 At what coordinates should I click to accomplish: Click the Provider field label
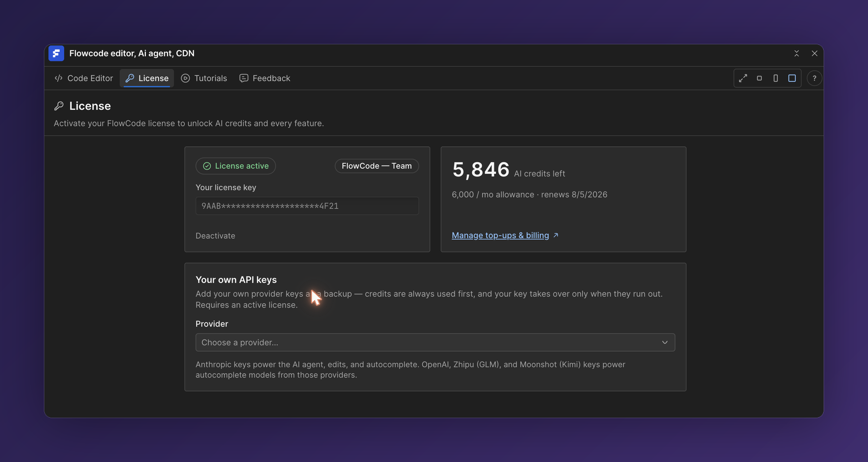212,324
